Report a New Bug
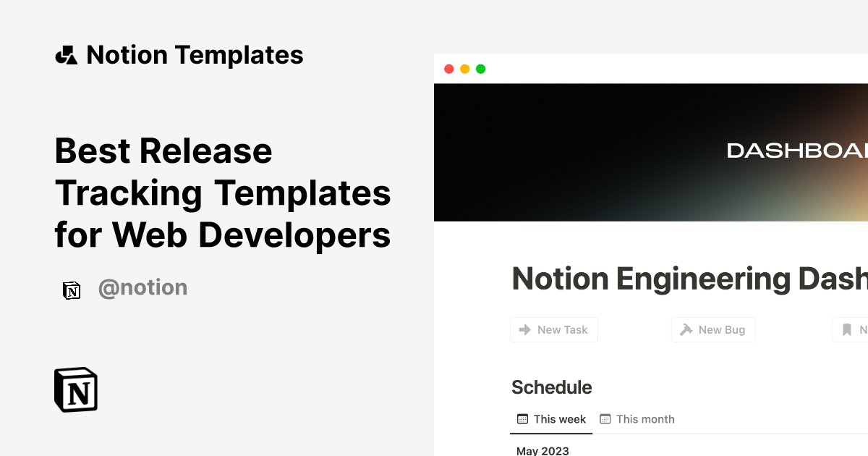This screenshot has width=868, height=456. pos(713,329)
